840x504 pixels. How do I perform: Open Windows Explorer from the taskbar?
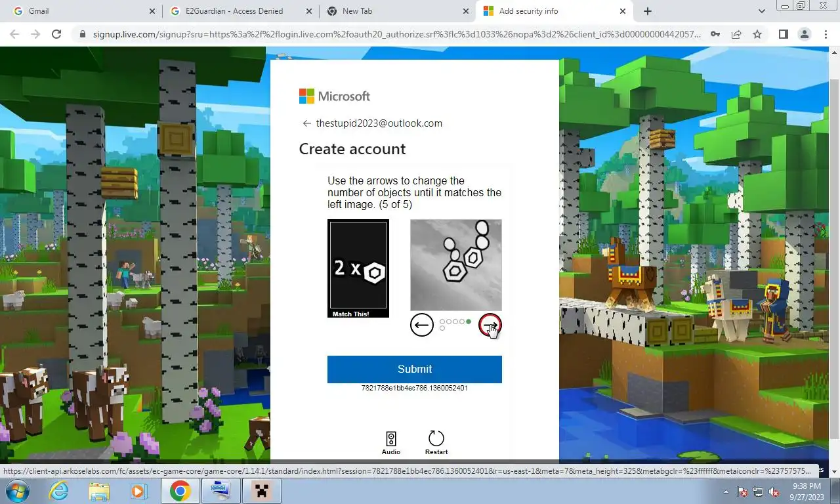click(x=99, y=491)
